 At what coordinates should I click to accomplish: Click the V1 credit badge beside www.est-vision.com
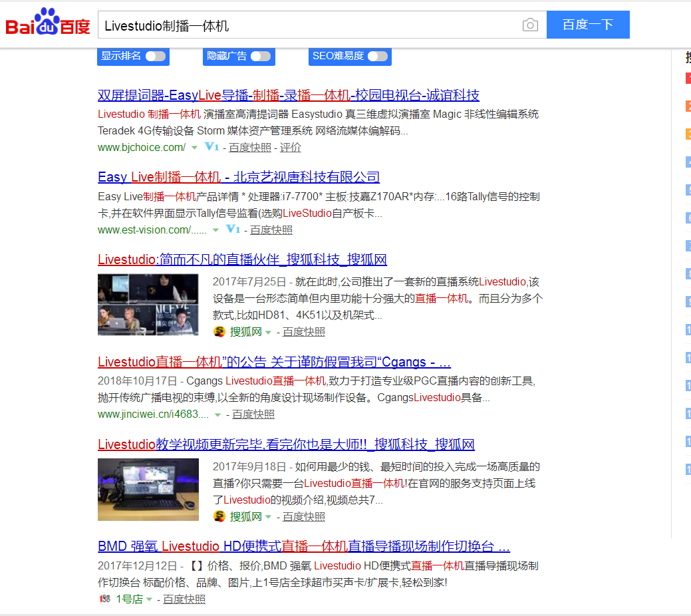[x=233, y=229]
